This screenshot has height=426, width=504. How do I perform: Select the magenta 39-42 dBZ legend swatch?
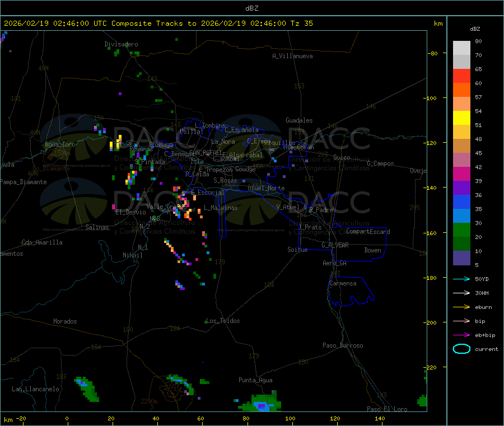(461, 174)
